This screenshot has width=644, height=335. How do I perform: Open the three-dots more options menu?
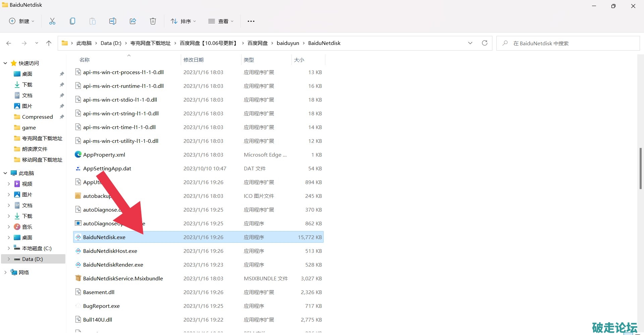point(251,21)
